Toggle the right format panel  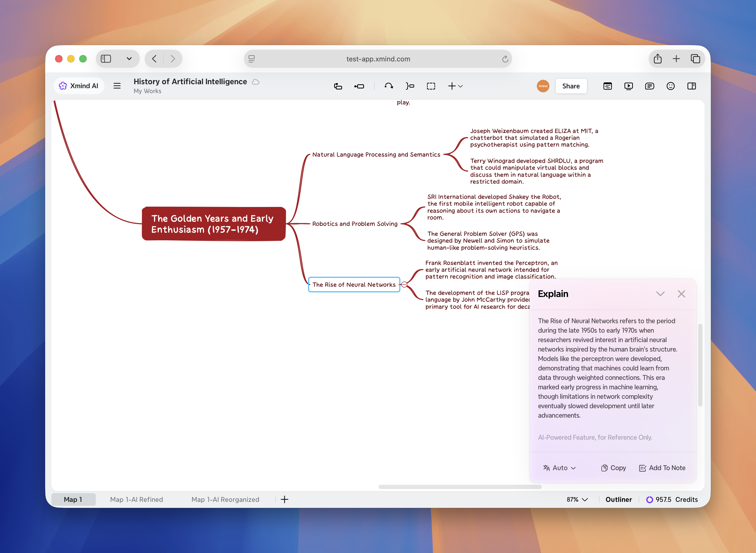click(x=692, y=86)
